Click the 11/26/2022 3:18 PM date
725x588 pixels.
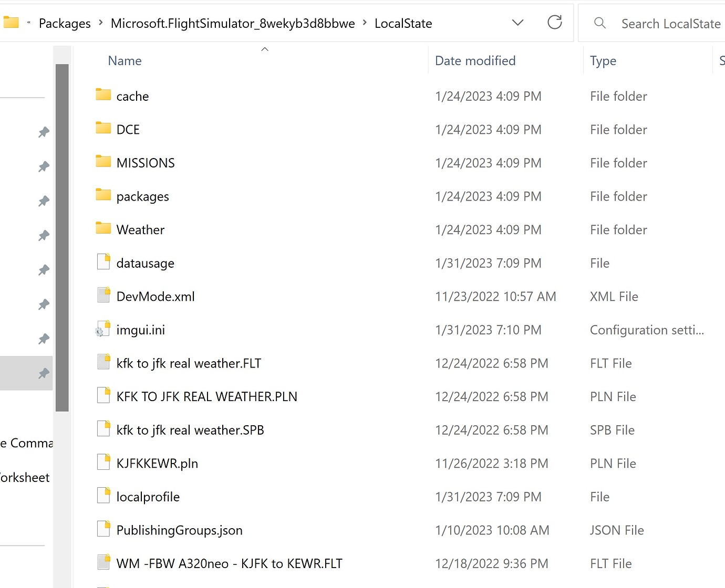point(492,464)
